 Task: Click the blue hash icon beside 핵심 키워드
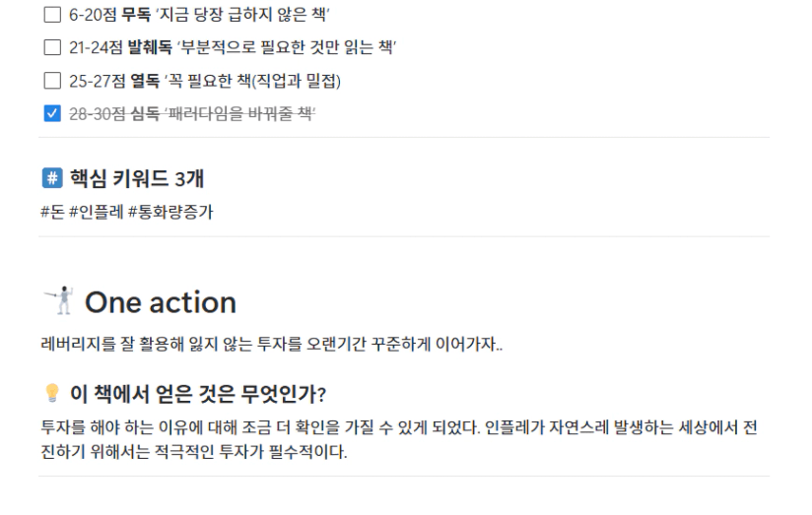pos(49,178)
